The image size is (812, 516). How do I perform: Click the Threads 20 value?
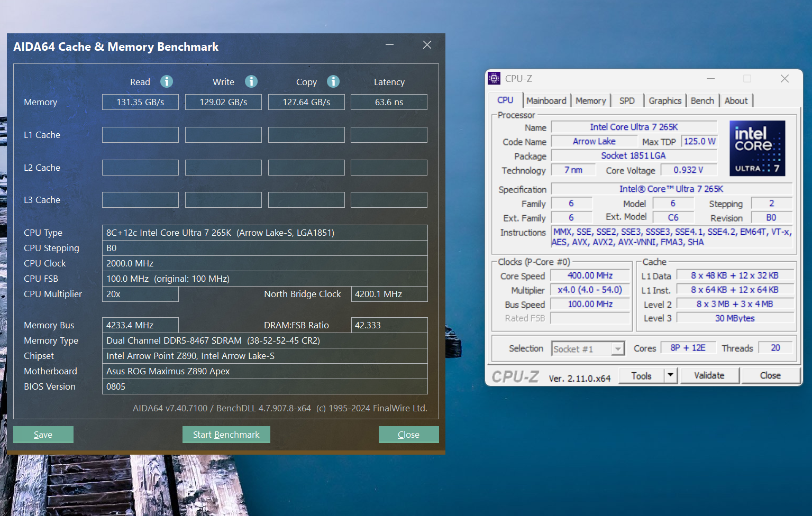(x=775, y=348)
